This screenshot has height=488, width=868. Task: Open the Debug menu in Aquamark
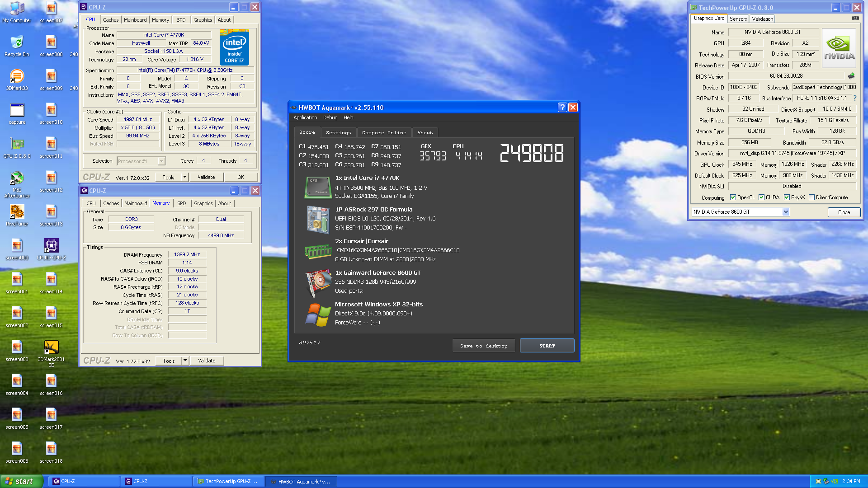(330, 117)
